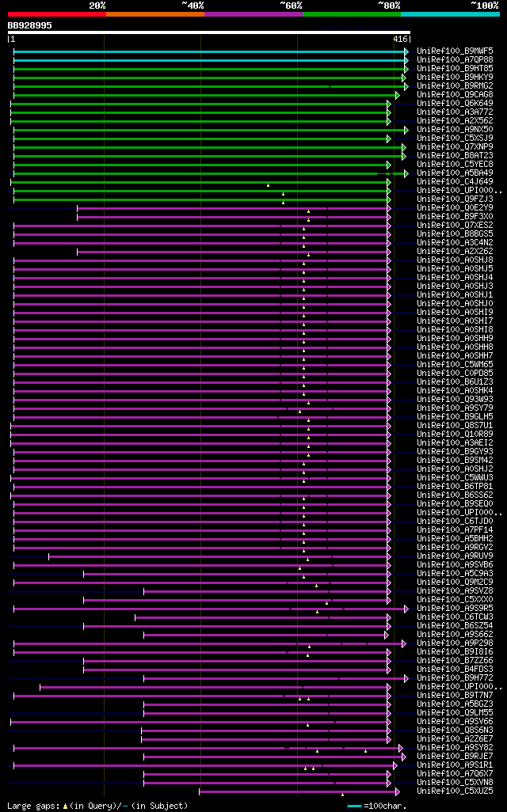Select the UniRef100_B6SZ54 label
507x812 pixels.
(x=456, y=625)
